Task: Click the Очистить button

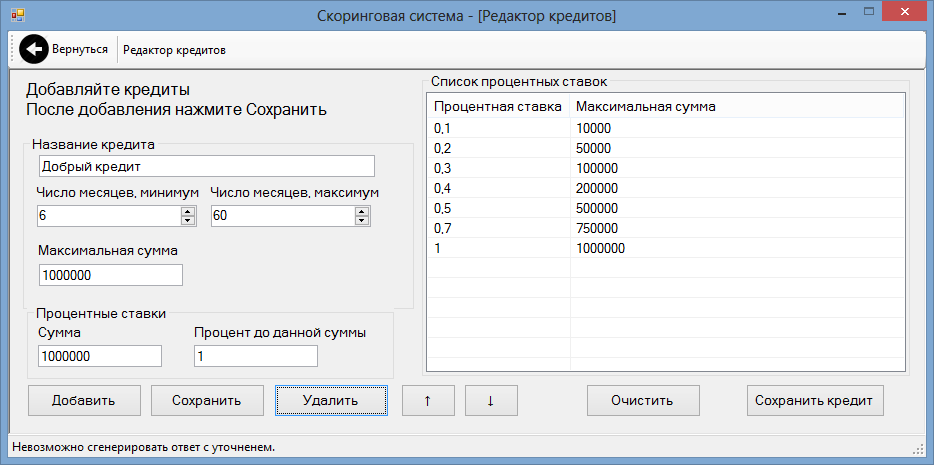Action: pyautogui.click(x=643, y=400)
